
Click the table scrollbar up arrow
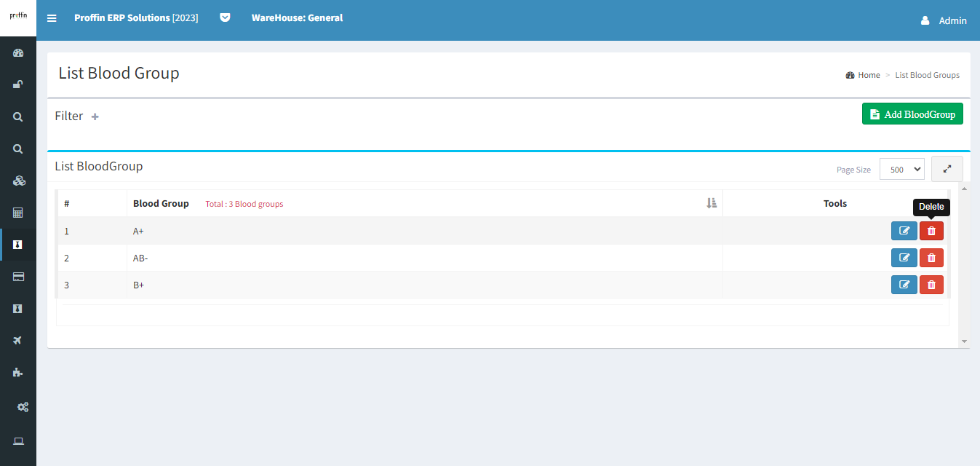pyautogui.click(x=964, y=189)
